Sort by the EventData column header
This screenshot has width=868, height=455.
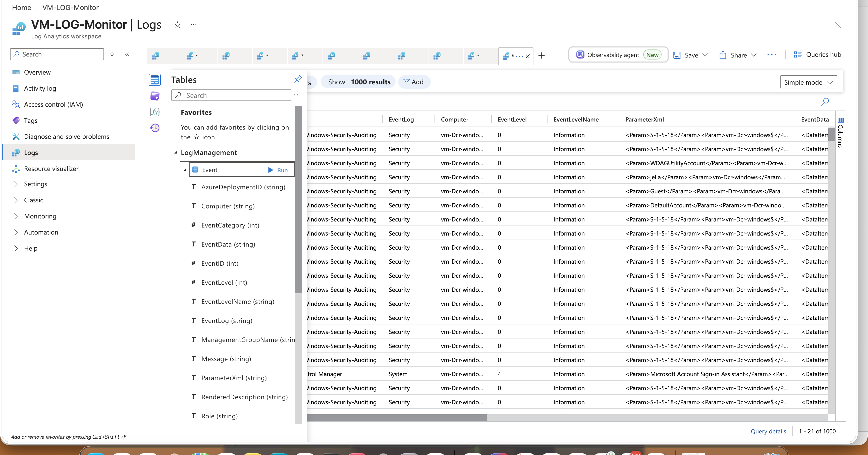[815, 120]
